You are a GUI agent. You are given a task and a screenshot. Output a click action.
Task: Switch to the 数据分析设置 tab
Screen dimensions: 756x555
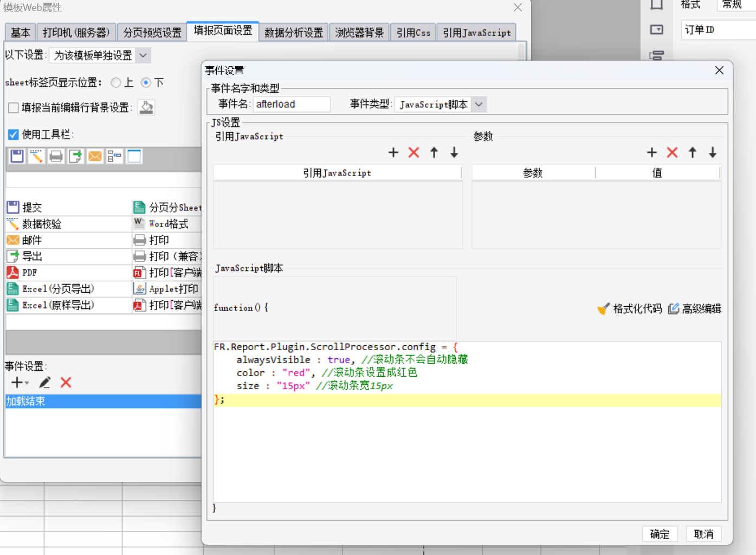pyautogui.click(x=294, y=33)
